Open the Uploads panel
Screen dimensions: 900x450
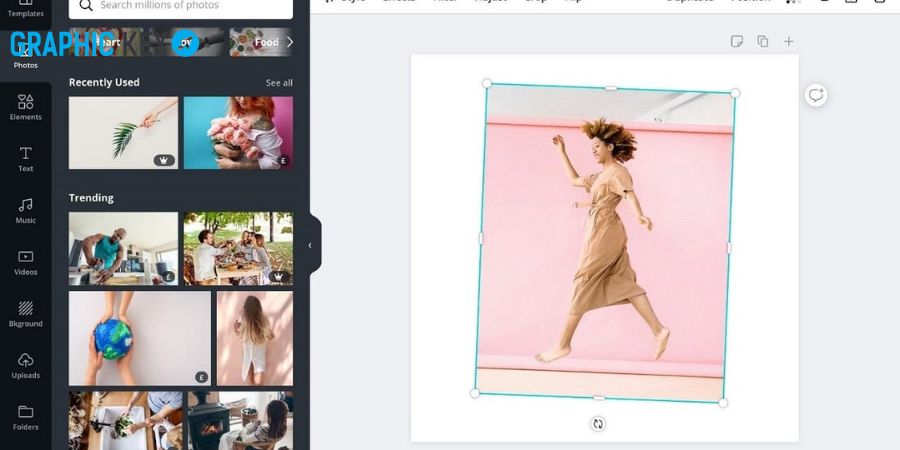[x=26, y=366]
